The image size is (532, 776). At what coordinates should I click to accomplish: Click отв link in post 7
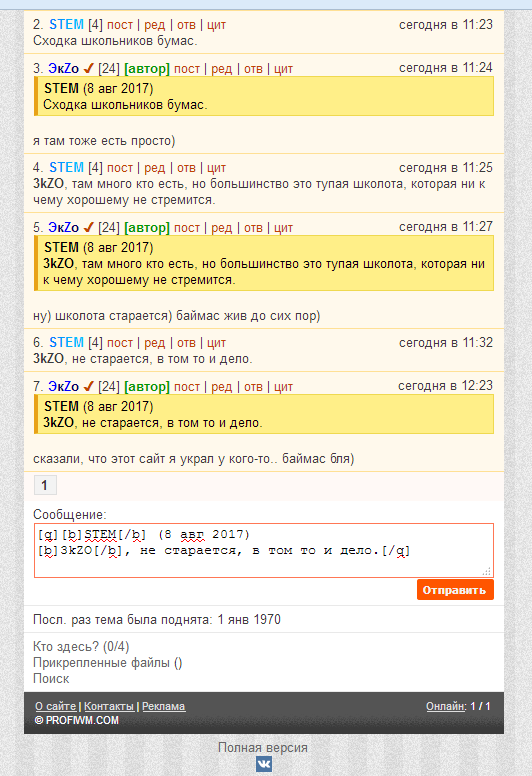253,387
